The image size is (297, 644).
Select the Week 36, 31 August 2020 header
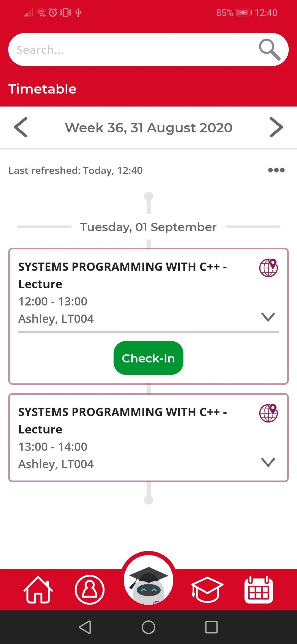point(148,128)
